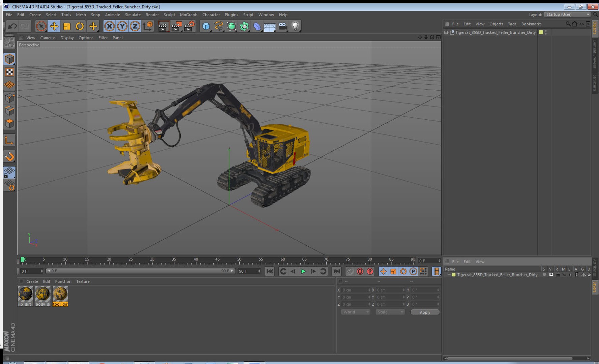Select the Rotate tool
The height and width of the screenshot is (364, 599).
point(80,26)
